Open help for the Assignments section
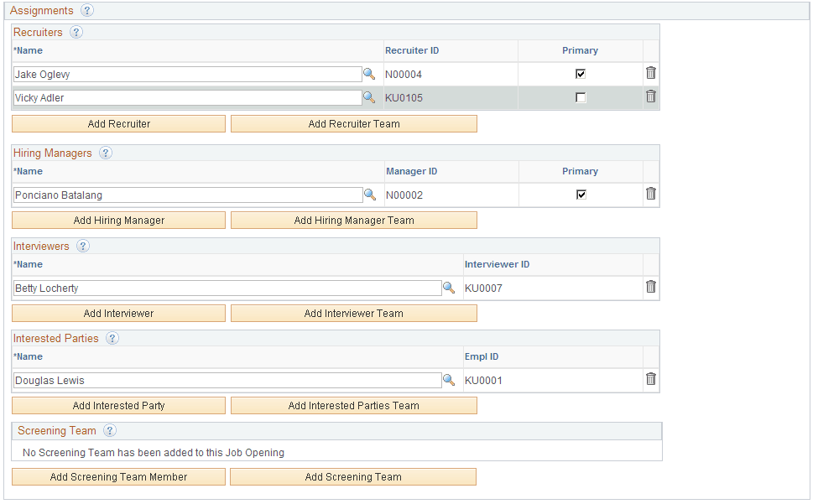818x504 pixels. point(87,10)
